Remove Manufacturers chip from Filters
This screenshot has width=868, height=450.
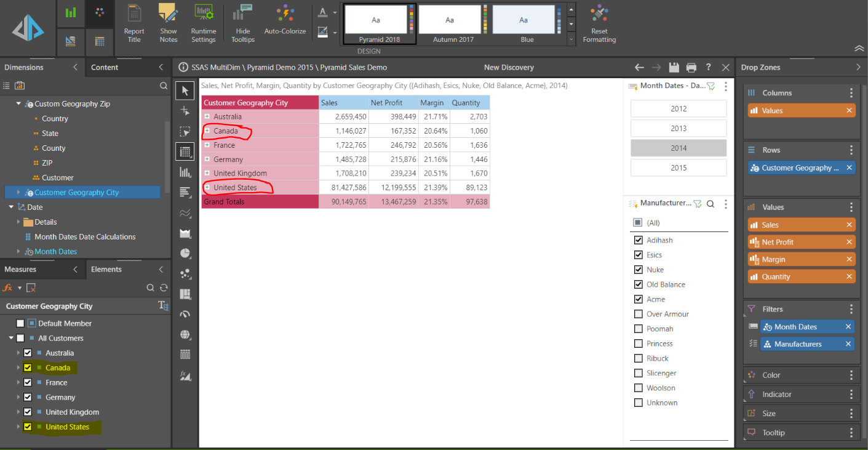(x=848, y=344)
